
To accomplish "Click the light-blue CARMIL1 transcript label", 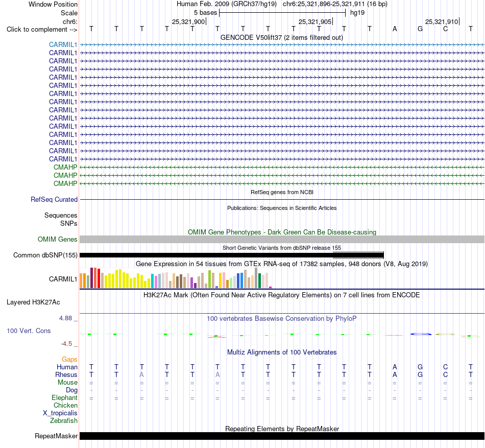I will [x=63, y=44].
